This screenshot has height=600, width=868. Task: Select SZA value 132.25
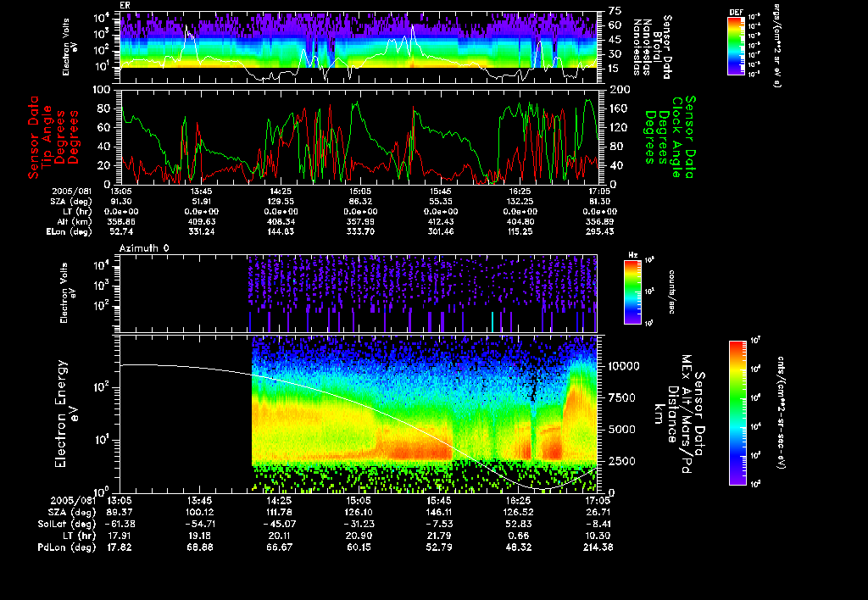click(x=520, y=202)
